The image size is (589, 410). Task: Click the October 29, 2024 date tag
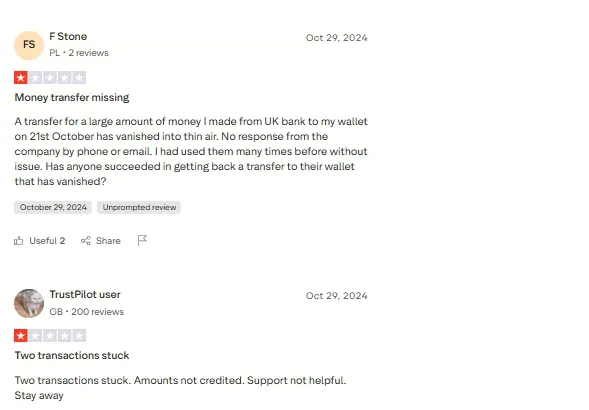(53, 207)
